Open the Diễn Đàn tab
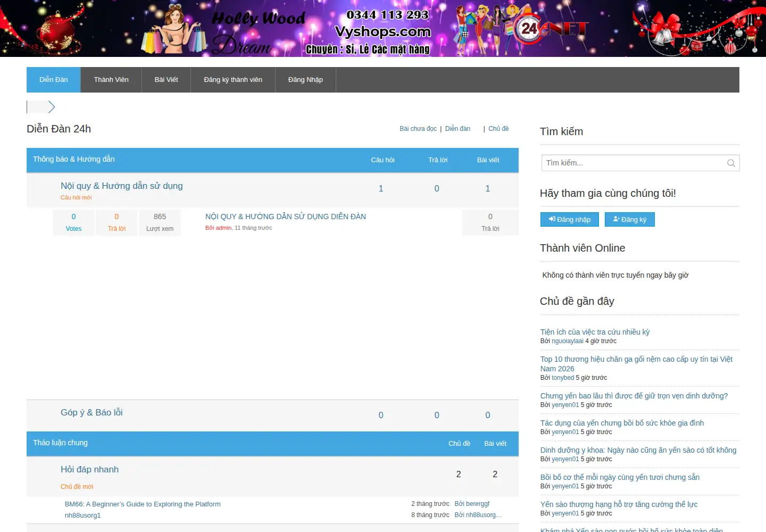766x532 pixels. [54, 80]
